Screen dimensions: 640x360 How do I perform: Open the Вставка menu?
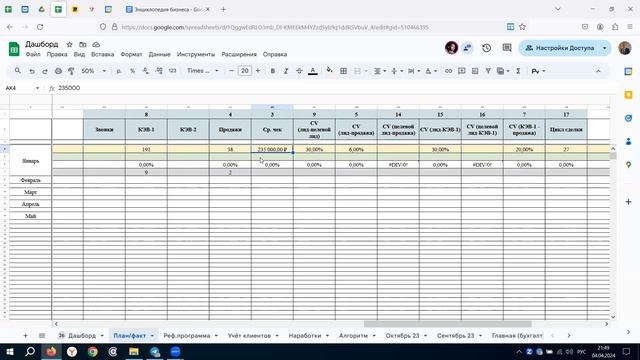[102, 54]
